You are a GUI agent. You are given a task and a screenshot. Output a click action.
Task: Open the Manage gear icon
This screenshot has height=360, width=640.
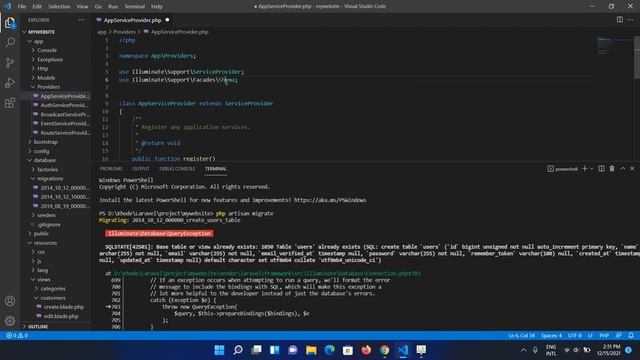click(x=10, y=321)
